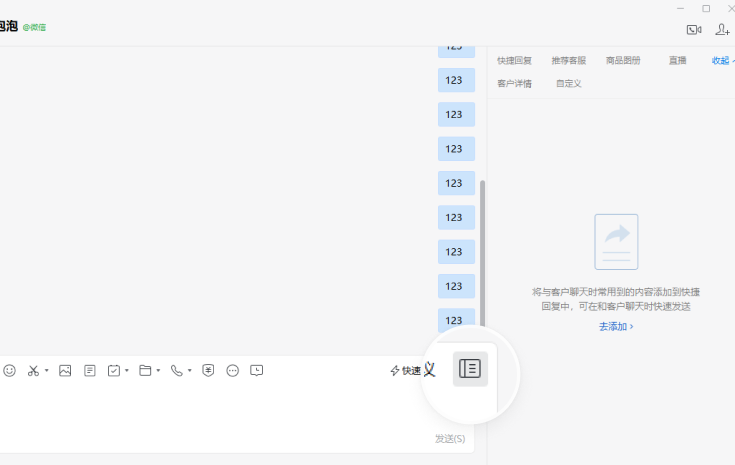Switch to the 快捷回复 tab
The image size is (735, 465).
pyautogui.click(x=515, y=61)
